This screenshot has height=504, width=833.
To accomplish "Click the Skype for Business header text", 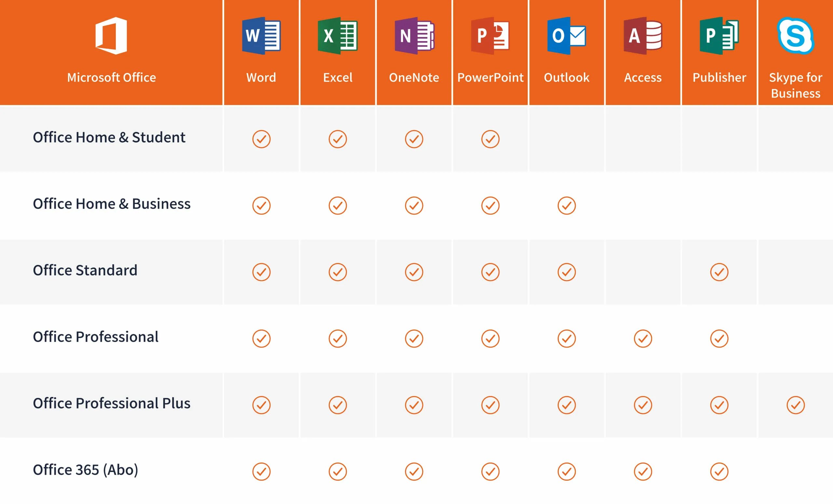I will click(x=796, y=86).
